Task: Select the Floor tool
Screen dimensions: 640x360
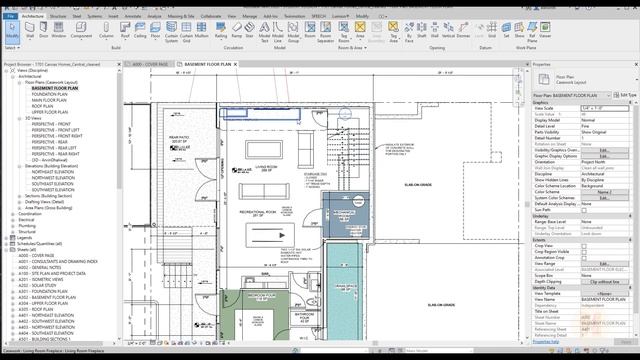Action: 155,31
